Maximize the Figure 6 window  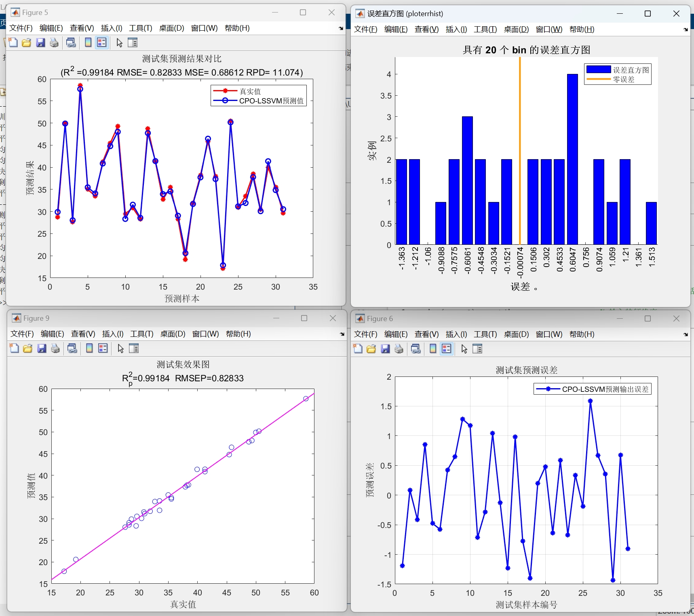pyautogui.click(x=648, y=319)
